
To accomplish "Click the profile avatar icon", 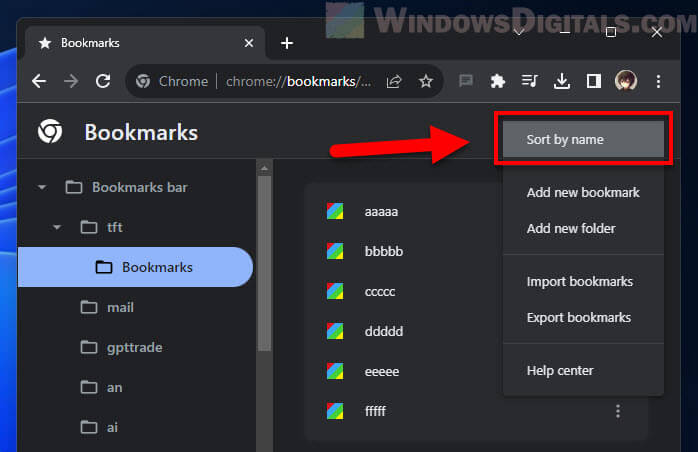I will click(626, 82).
